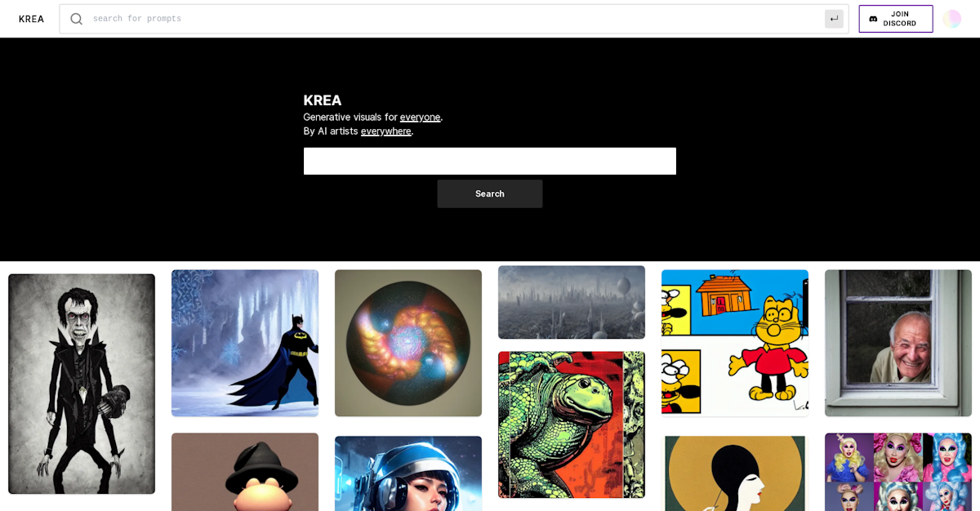980x511 pixels.
Task: Click the white hero search input box
Action: tap(490, 161)
